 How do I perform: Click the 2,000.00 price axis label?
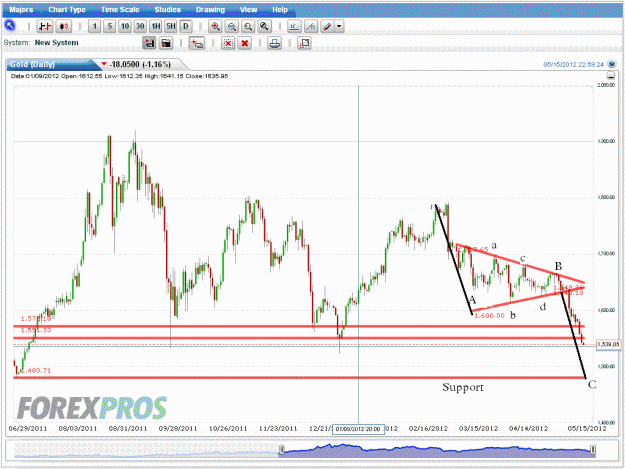tap(606, 85)
